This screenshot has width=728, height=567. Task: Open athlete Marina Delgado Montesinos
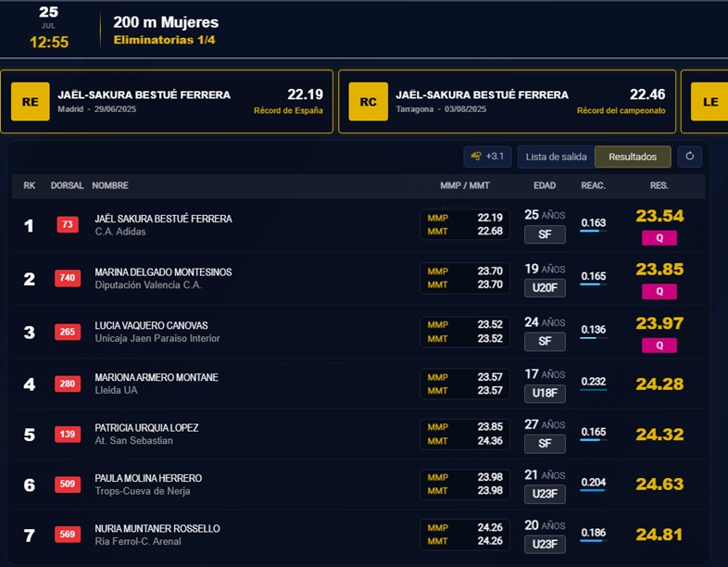click(163, 272)
